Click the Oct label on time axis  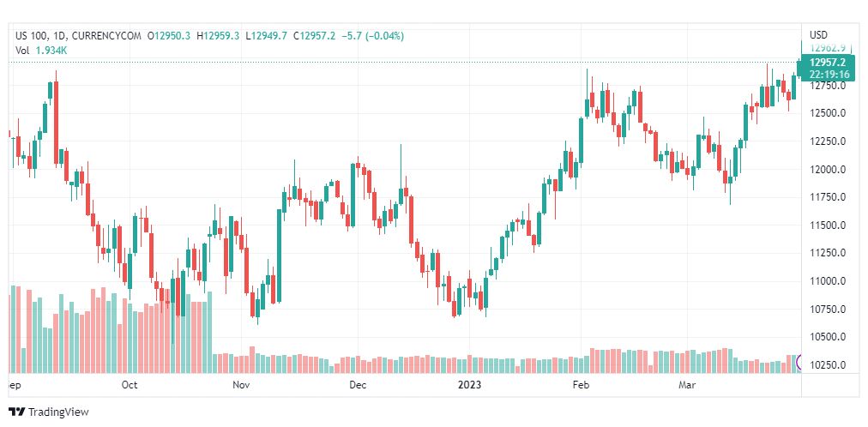(130, 385)
